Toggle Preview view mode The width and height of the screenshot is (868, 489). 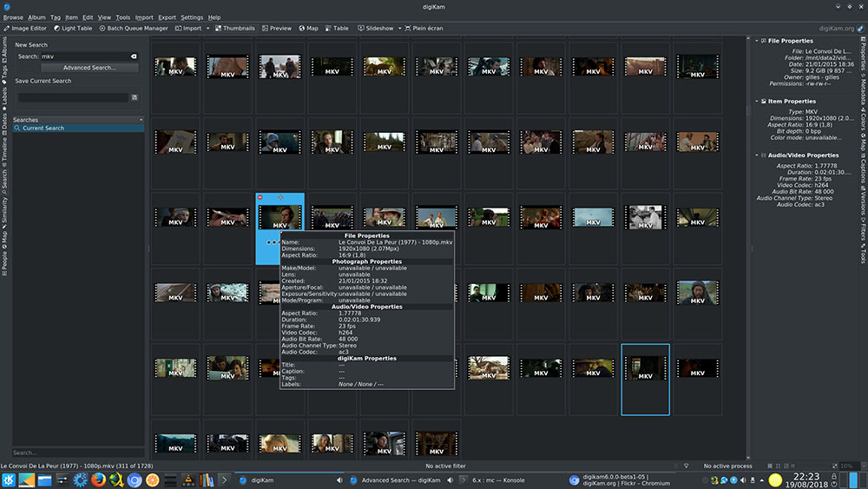tap(277, 28)
